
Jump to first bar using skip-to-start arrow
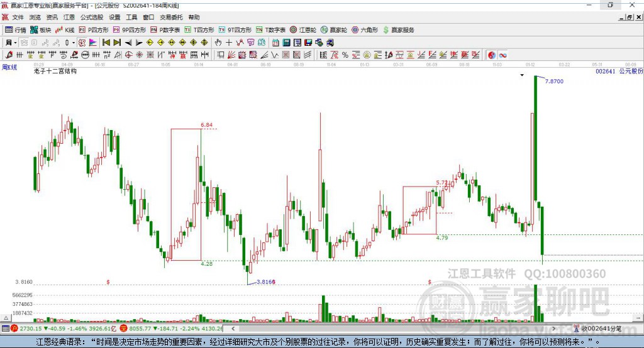pyautogui.click(x=106, y=43)
